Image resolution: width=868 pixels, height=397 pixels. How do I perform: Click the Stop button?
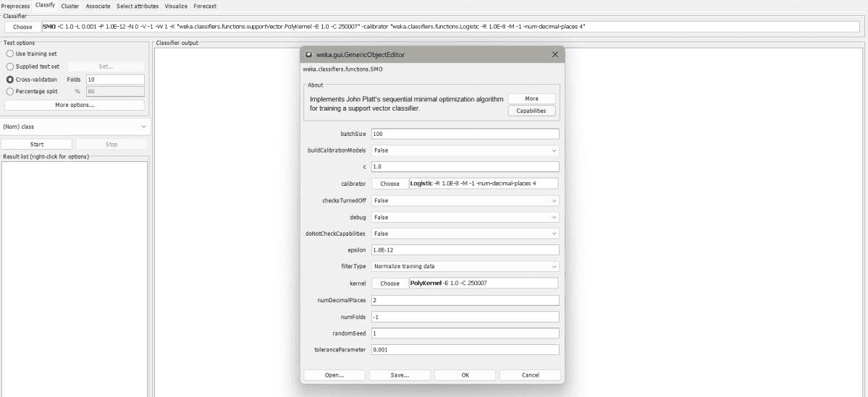[111, 145]
